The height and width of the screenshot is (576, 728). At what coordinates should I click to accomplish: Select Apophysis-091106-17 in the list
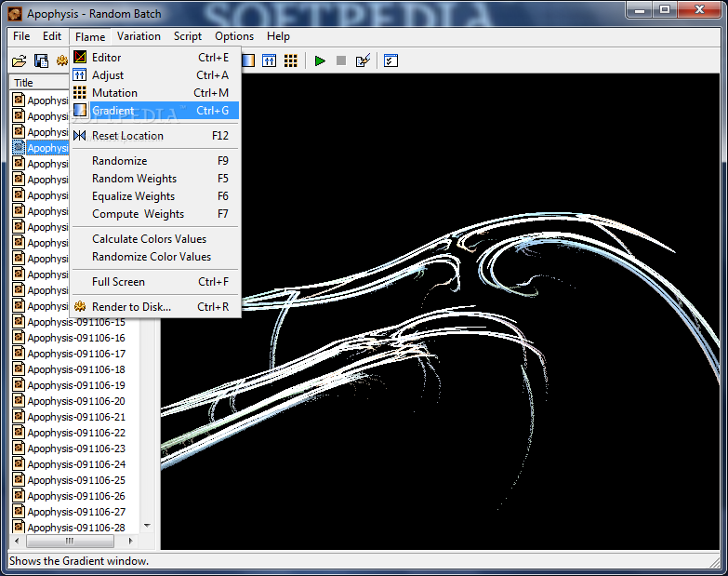(76, 354)
